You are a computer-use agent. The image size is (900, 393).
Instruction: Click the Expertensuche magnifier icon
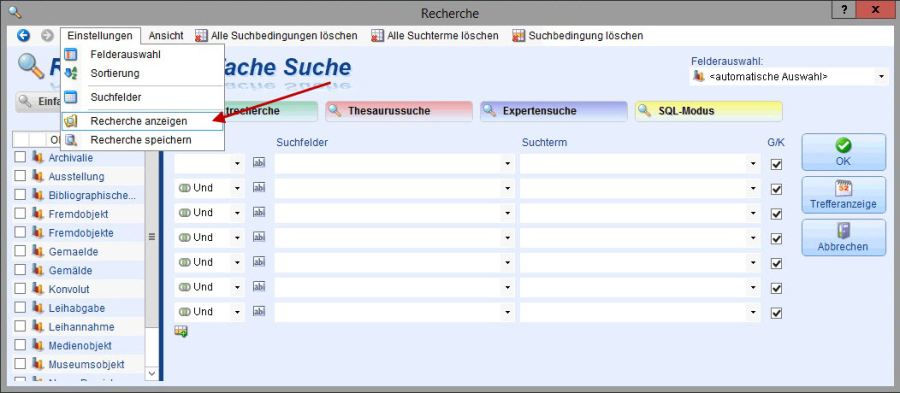(490, 111)
